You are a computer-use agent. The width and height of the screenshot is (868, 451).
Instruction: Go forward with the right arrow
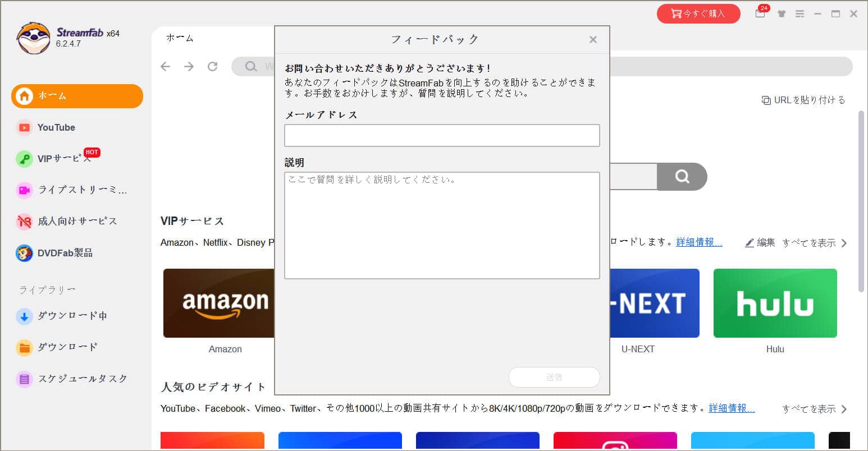click(189, 66)
